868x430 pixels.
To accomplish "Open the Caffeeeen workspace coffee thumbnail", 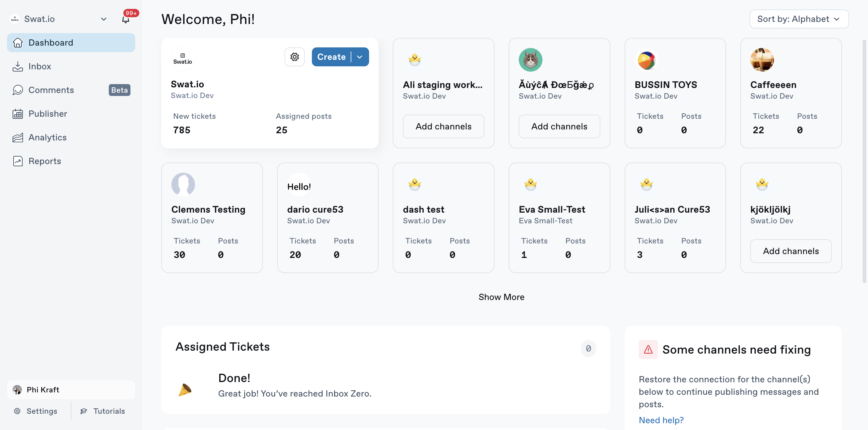I will (x=762, y=60).
